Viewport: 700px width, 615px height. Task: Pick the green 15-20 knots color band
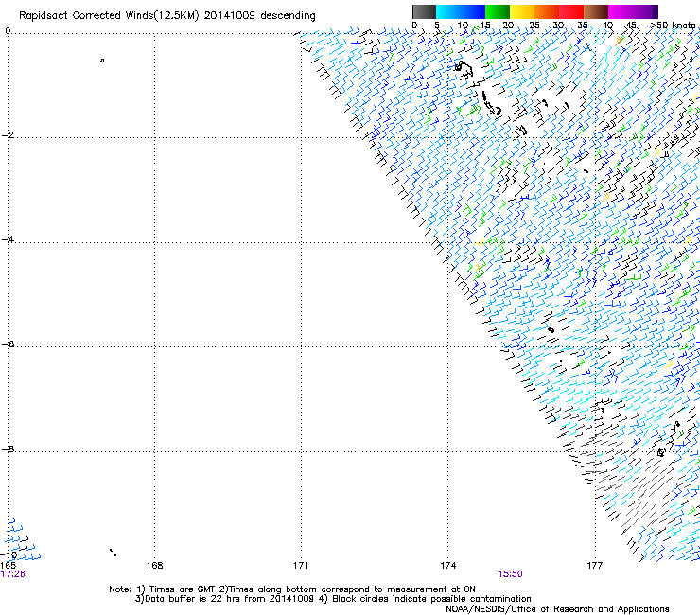(498, 11)
